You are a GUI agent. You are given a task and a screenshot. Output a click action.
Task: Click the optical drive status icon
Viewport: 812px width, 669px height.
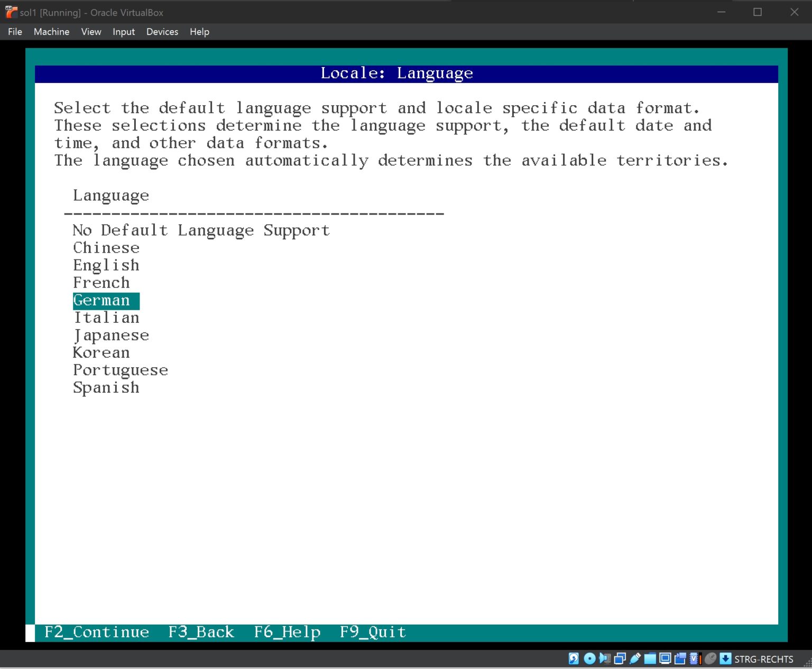tap(589, 658)
